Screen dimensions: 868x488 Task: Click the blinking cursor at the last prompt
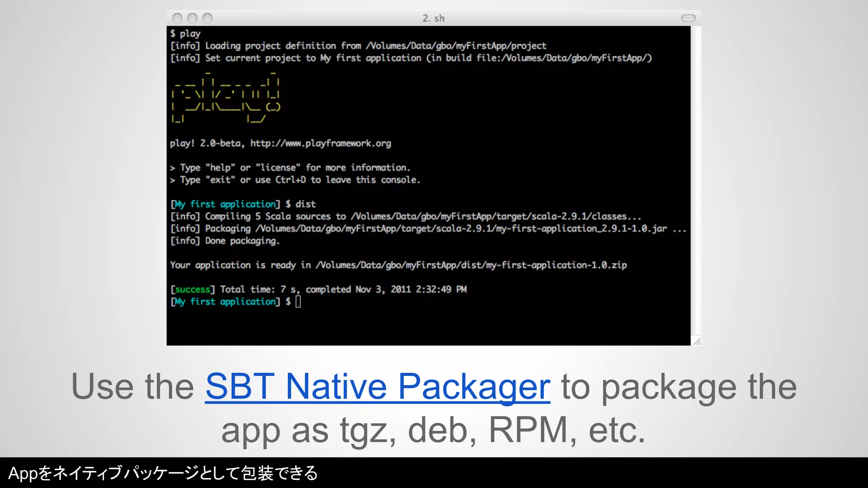click(x=298, y=302)
